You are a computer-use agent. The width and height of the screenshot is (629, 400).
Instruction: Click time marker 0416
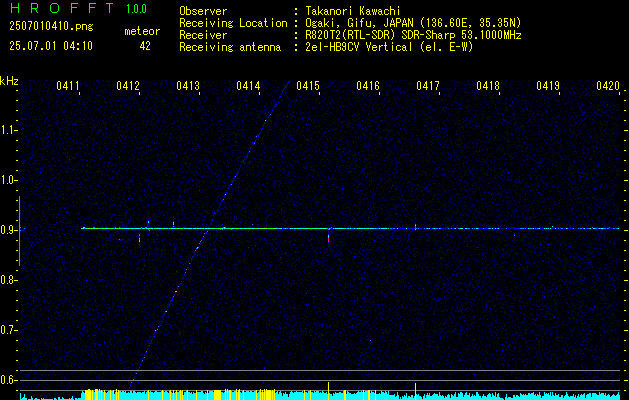368,86
